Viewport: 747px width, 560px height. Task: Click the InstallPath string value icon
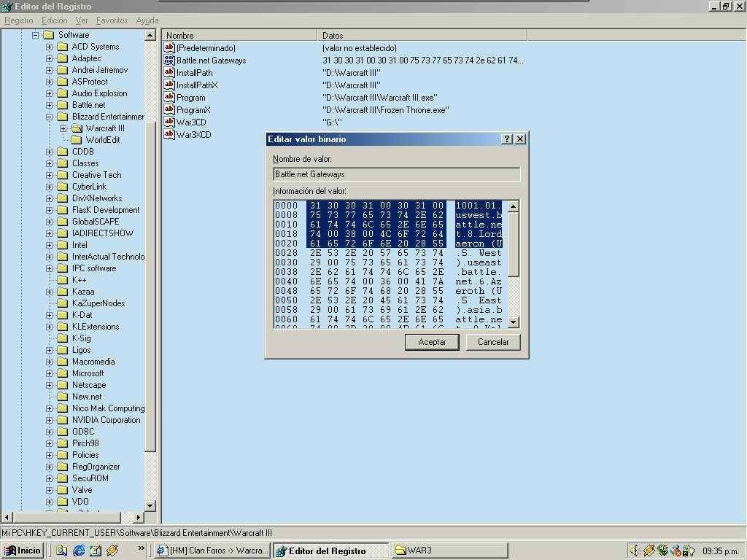point(169,72)
